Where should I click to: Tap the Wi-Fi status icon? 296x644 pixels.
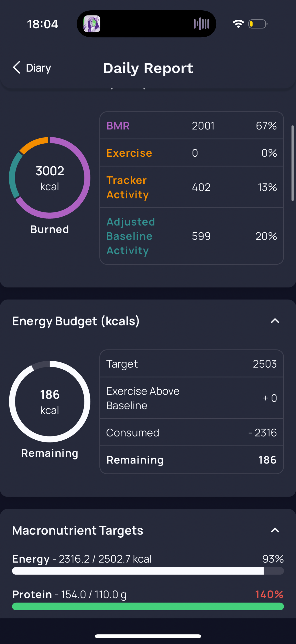tap(238, 24)
